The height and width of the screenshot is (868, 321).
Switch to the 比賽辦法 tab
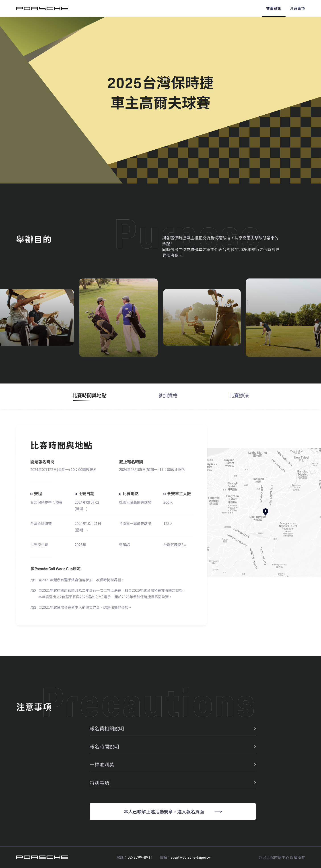(x=239, y=396)
